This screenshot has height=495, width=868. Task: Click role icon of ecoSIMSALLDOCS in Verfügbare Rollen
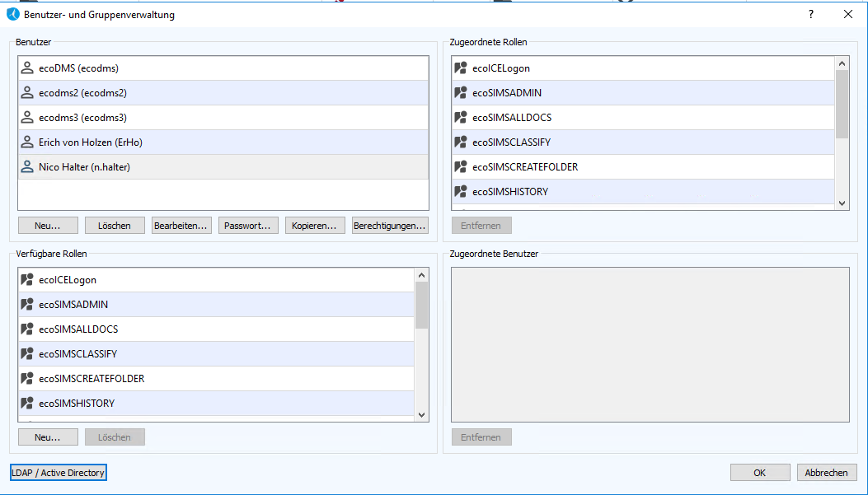tap(27, 329)
